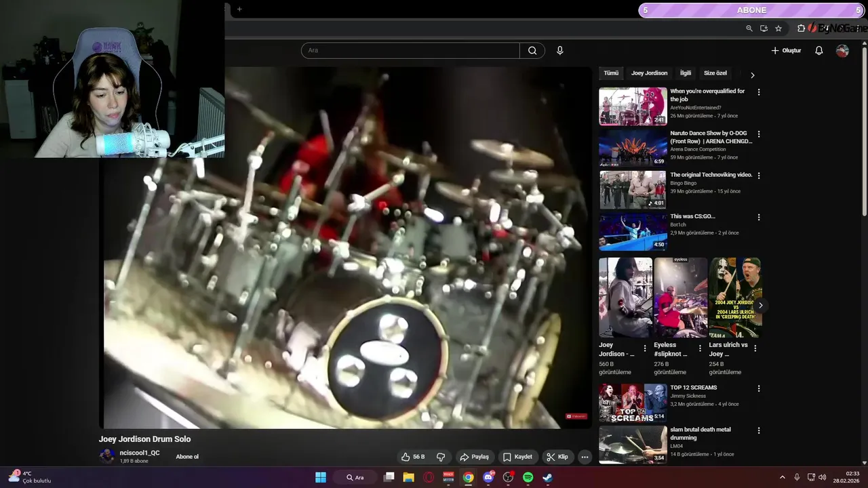The image size is (868, 488).
Task: Open "TOP 12 SCREAMS" video title
Action: click(693, 388)
